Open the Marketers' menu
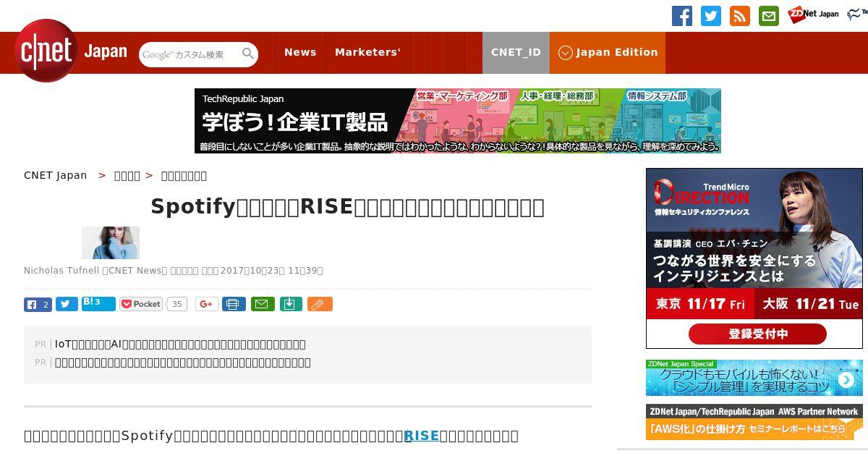The height and width of the screenshot is (456, 868). 367,53
